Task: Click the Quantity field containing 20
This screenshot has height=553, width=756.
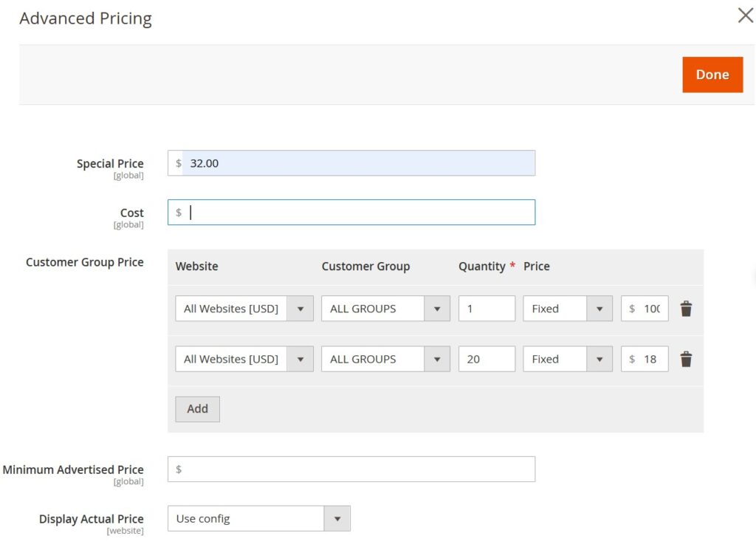Action: (x=486, y=360)
